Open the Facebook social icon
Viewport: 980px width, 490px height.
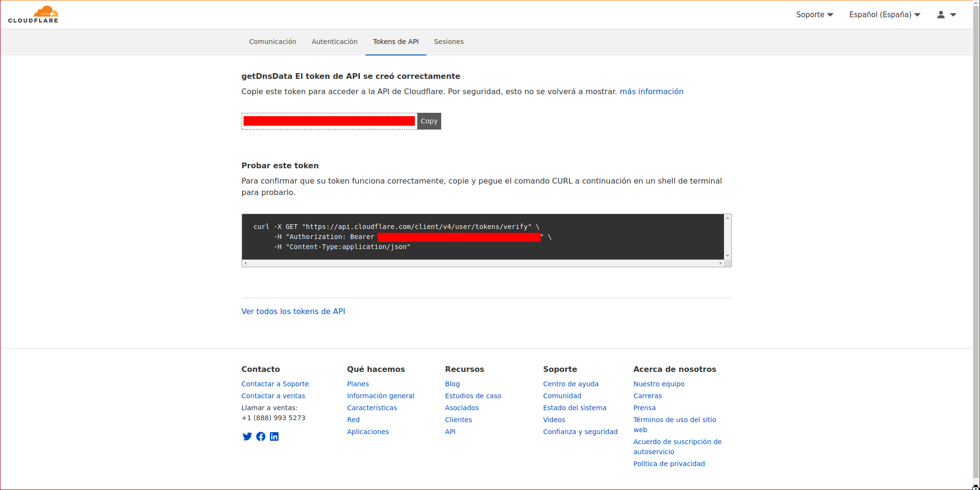261,436
